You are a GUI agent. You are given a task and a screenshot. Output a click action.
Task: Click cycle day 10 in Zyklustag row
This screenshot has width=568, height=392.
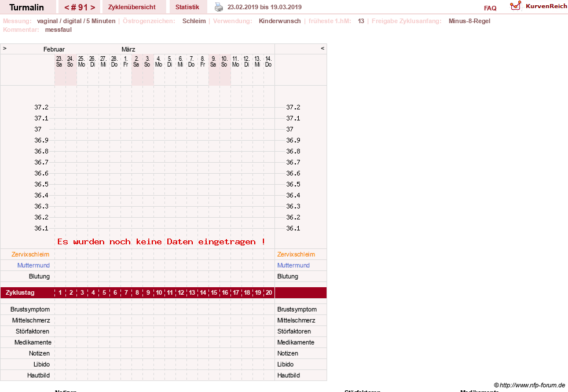(159, 293)
